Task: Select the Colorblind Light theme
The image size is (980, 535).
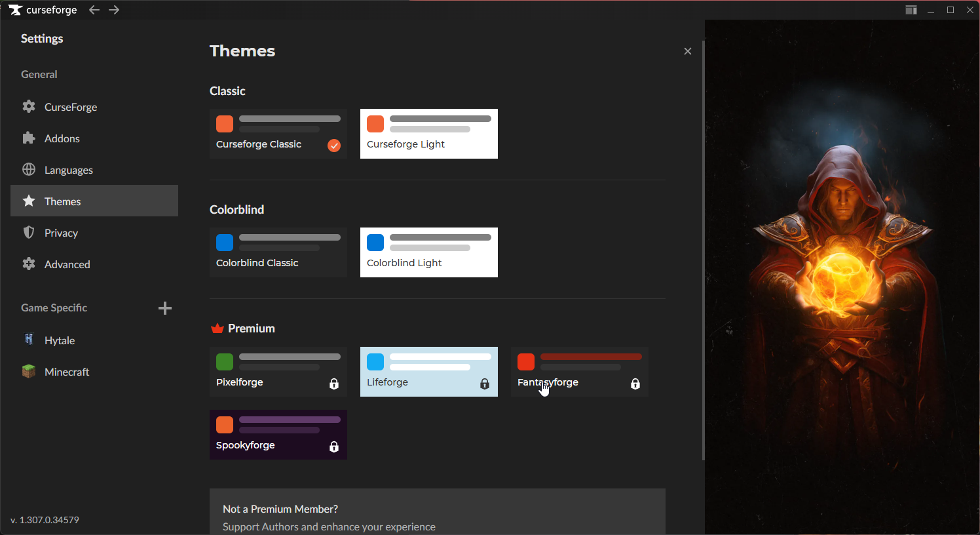Action: [429, 252]
